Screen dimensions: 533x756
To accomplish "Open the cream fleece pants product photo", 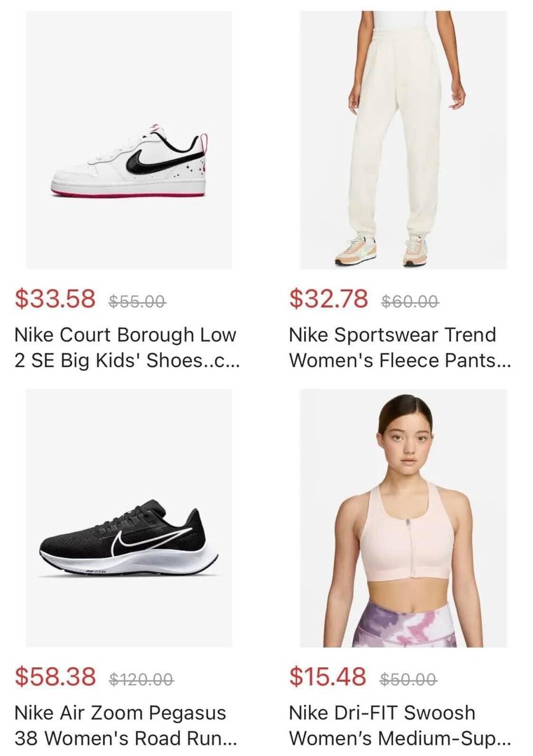I will tap(403, 140).
